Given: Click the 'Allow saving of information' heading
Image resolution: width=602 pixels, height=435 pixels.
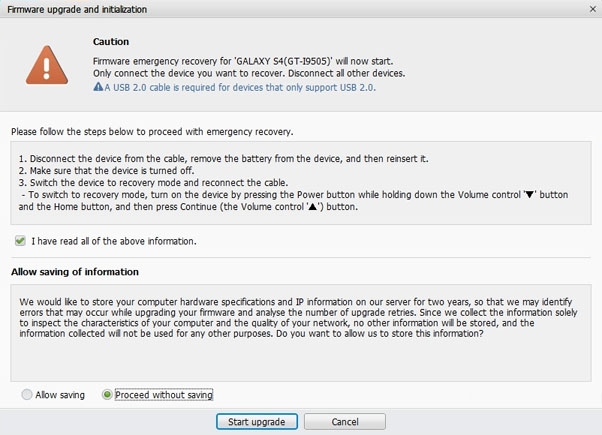Looking at the screenshot, I should (x=74, y=272).
